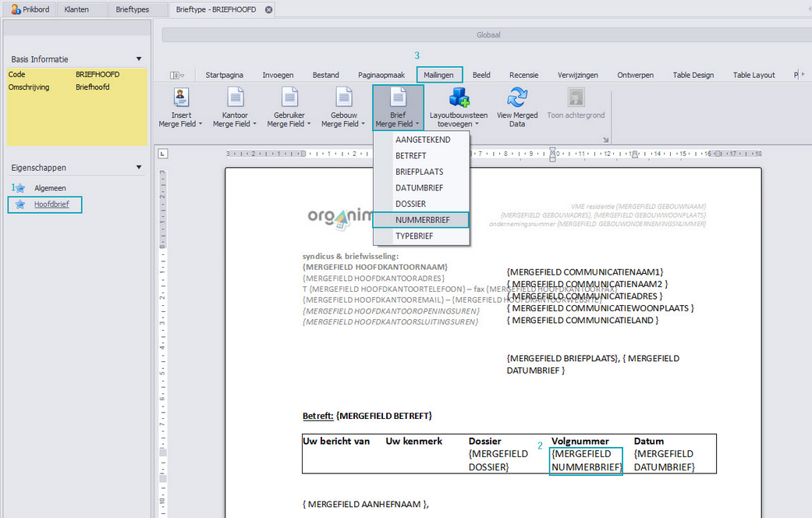The width and height of the screenshot is (812, 518).
Task: Close the Brieftype - BRIEFHOOFD tab
Action: pyautogui.click(x=269, y=9)
